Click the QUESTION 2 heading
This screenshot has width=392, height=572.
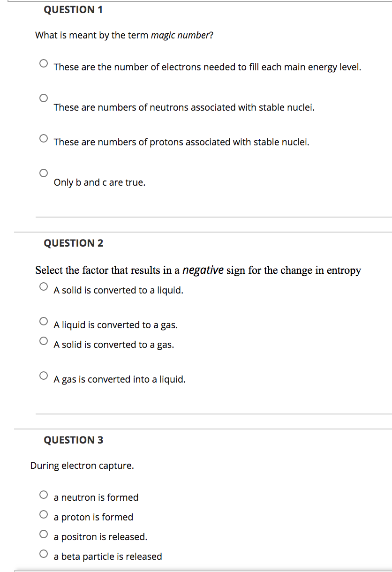click(x=73, y=243)
